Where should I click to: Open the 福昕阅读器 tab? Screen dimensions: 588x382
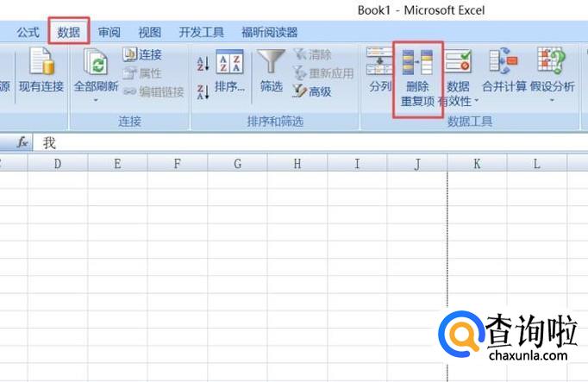270,33
